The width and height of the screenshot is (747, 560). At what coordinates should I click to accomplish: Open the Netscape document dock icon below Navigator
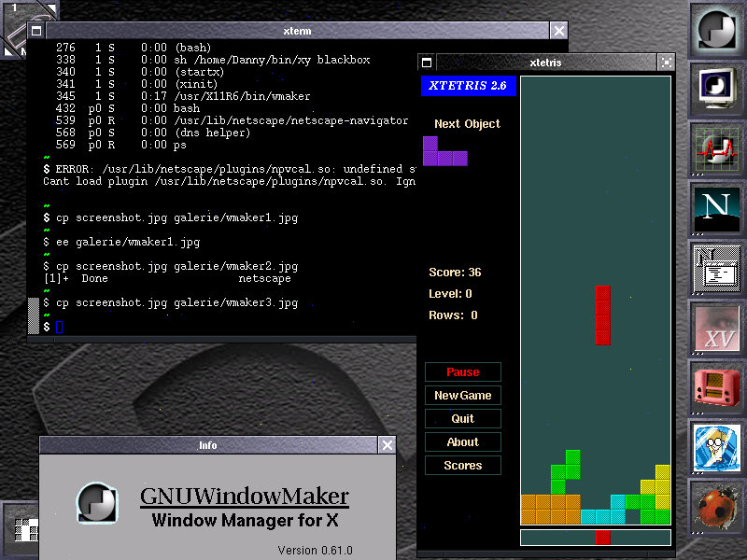(x=716, y=267)
